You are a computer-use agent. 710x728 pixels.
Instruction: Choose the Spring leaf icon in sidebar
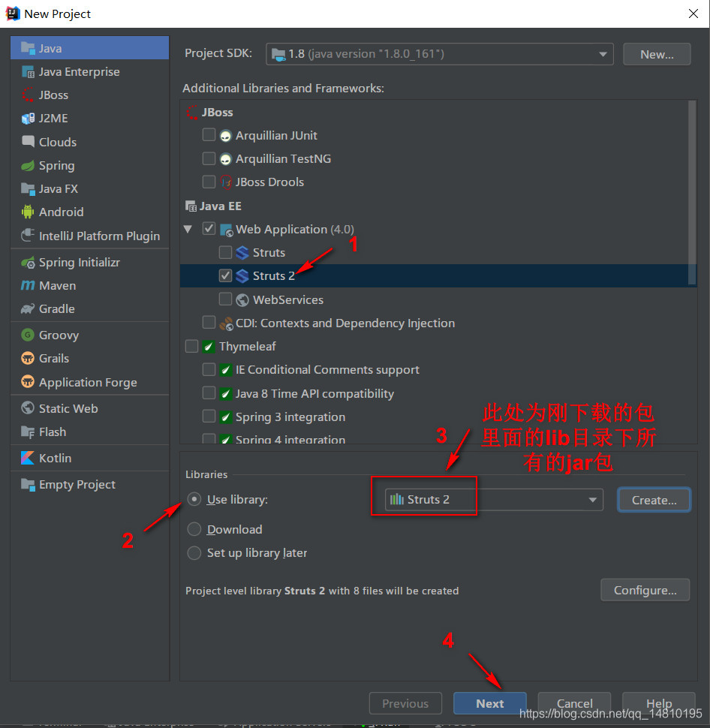[28, 165]
